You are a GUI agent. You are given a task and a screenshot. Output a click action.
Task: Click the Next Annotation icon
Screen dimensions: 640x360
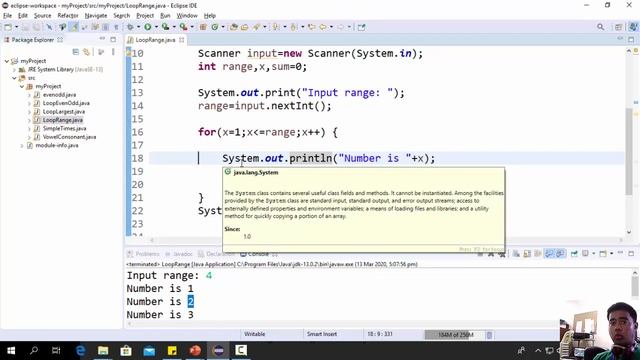point(276,27)
